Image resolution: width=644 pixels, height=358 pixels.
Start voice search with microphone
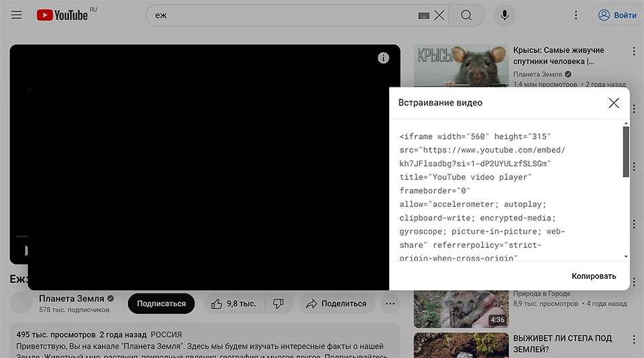(504, 15)
